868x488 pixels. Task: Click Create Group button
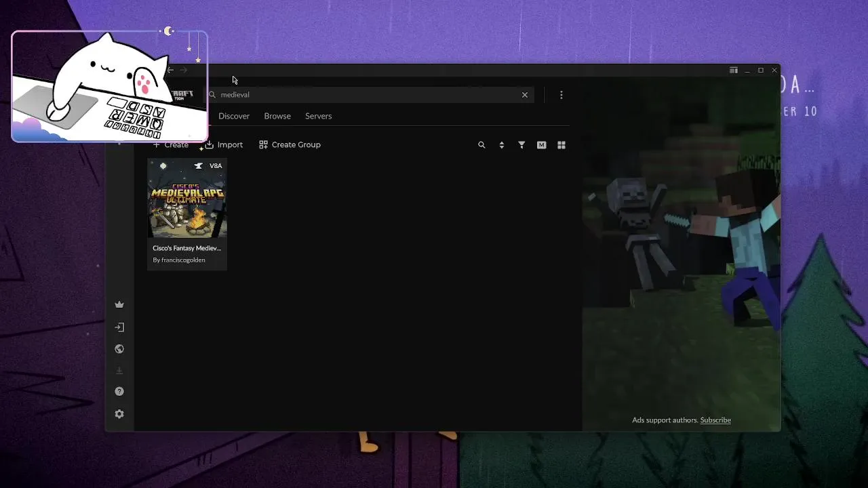point(290,145)
